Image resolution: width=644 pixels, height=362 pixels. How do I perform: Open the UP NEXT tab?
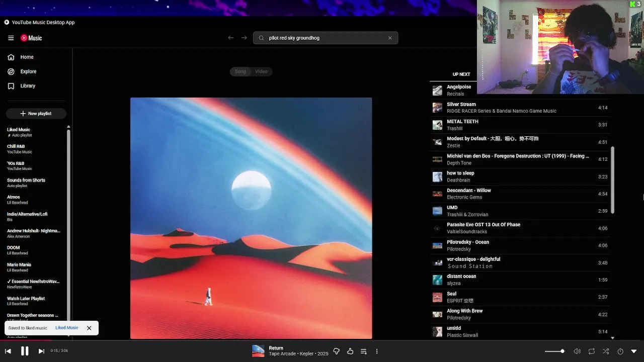click(x=461, y=74)
